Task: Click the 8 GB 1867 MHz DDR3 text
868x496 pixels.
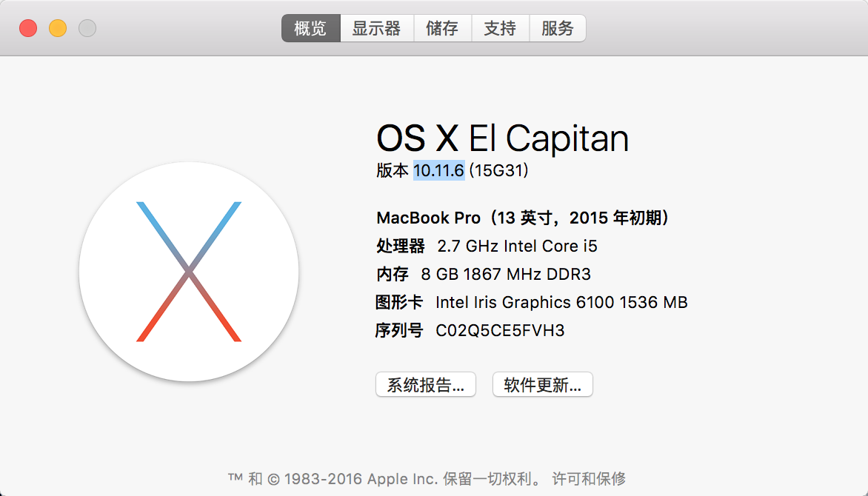Action: pyautogui.click(x=506, y=274)
